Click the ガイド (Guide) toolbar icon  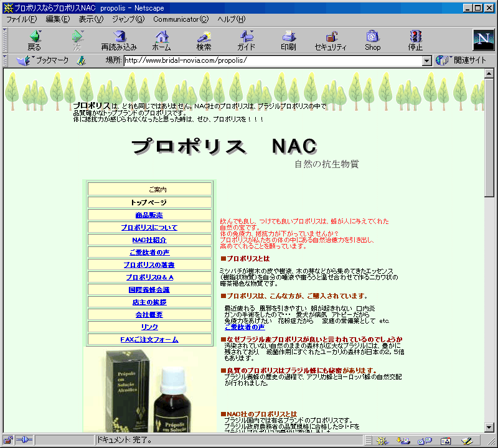point(246,40)
